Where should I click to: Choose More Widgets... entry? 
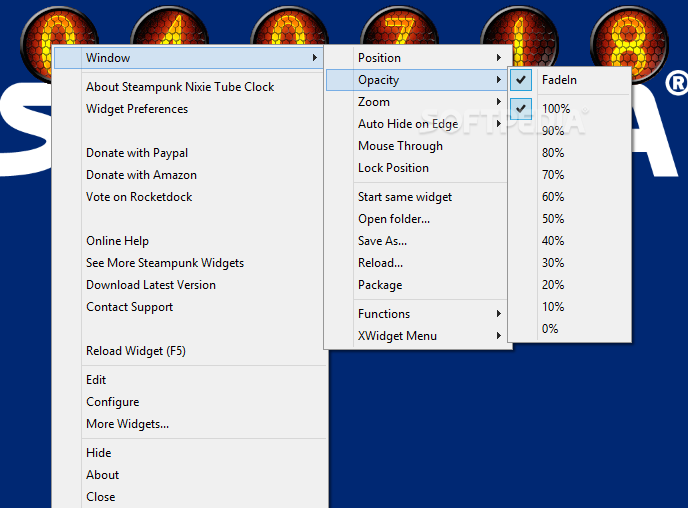[190, 424]
